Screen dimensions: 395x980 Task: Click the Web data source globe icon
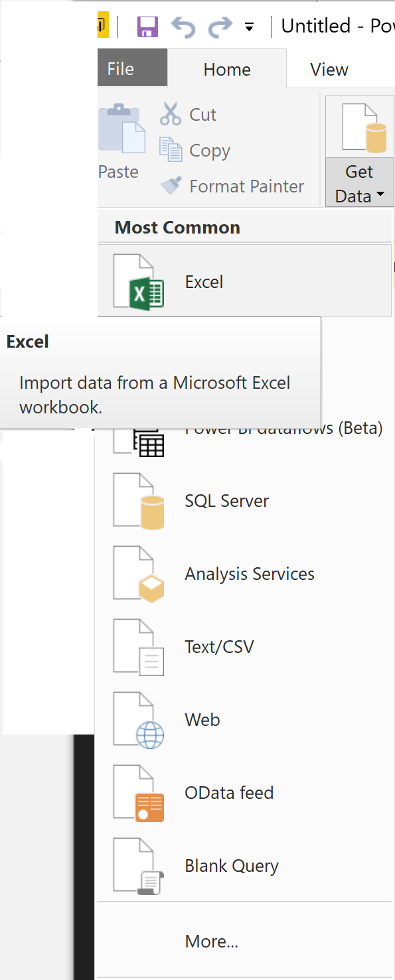tap(138, 719)
